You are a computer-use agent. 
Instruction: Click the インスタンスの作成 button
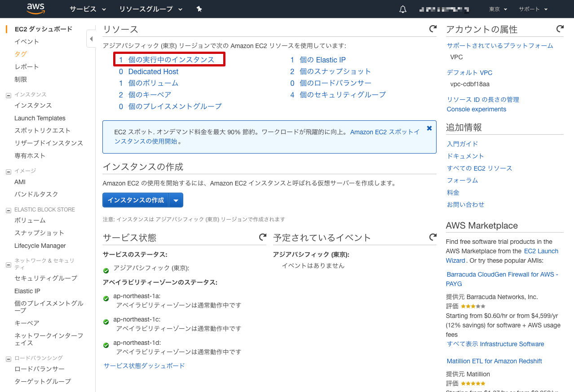pyautogui.click(x=136, y=200)
